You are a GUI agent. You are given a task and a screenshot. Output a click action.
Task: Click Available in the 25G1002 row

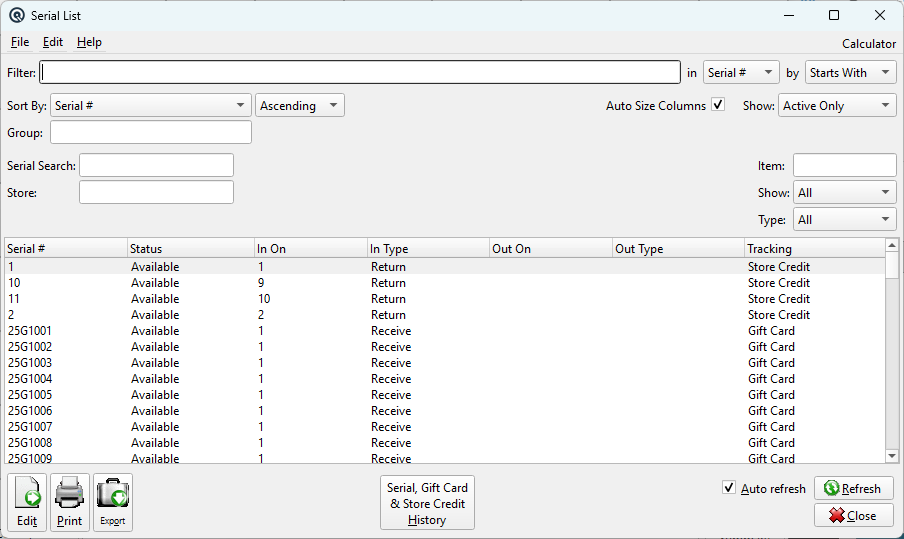[155, 346]
